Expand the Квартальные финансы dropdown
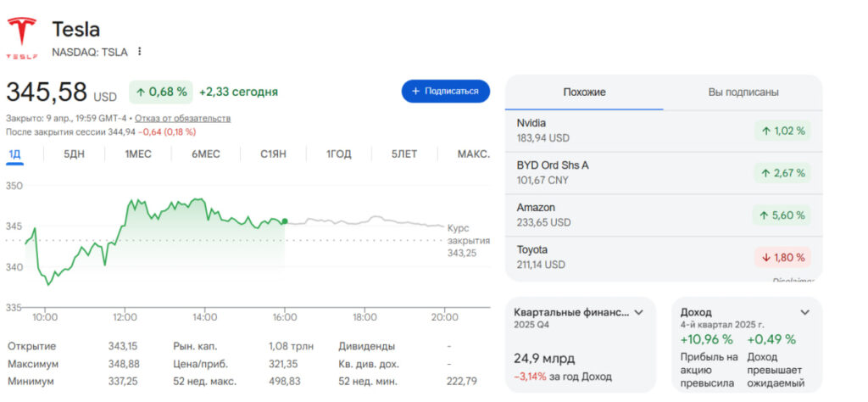Screen dimensions: 868x402 tap(639, 312)
